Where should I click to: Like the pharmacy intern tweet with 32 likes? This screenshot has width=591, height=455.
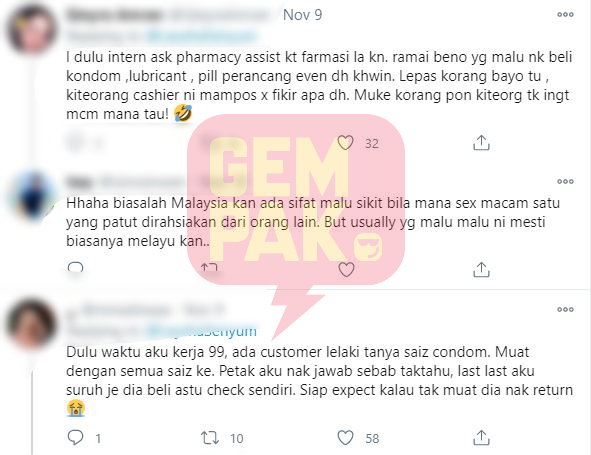[345, 143]
